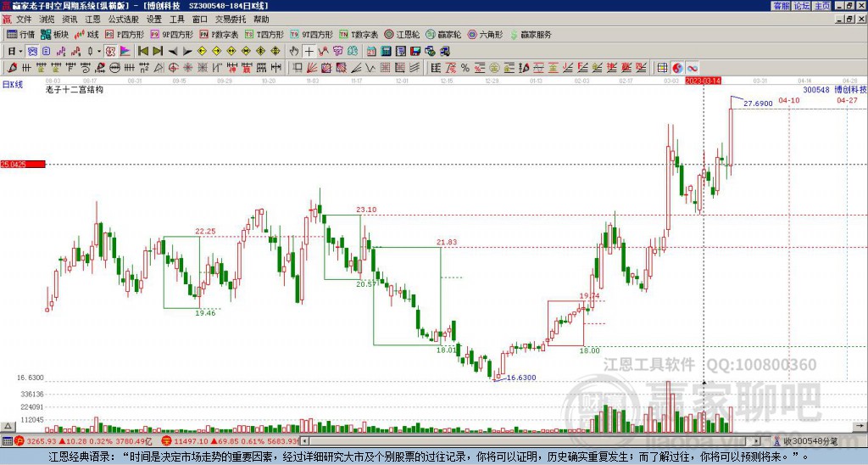Toggle the infinity loop icon

click(x=692, y=68)
